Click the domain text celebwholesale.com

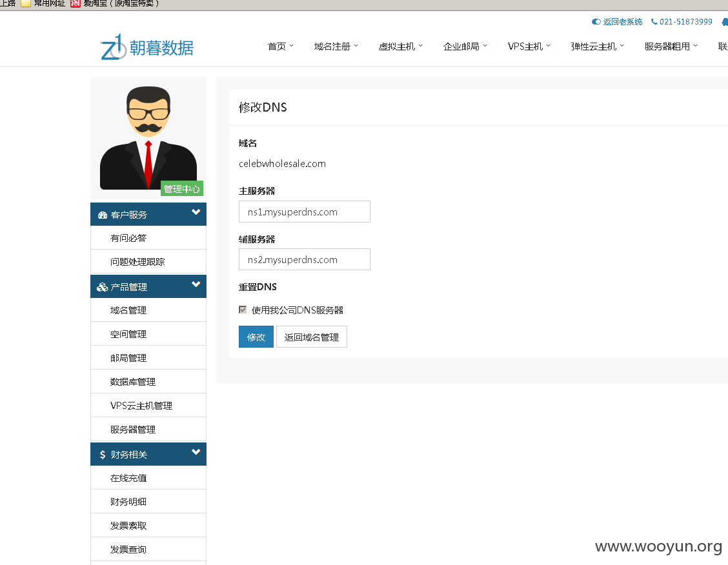(282, 164)
